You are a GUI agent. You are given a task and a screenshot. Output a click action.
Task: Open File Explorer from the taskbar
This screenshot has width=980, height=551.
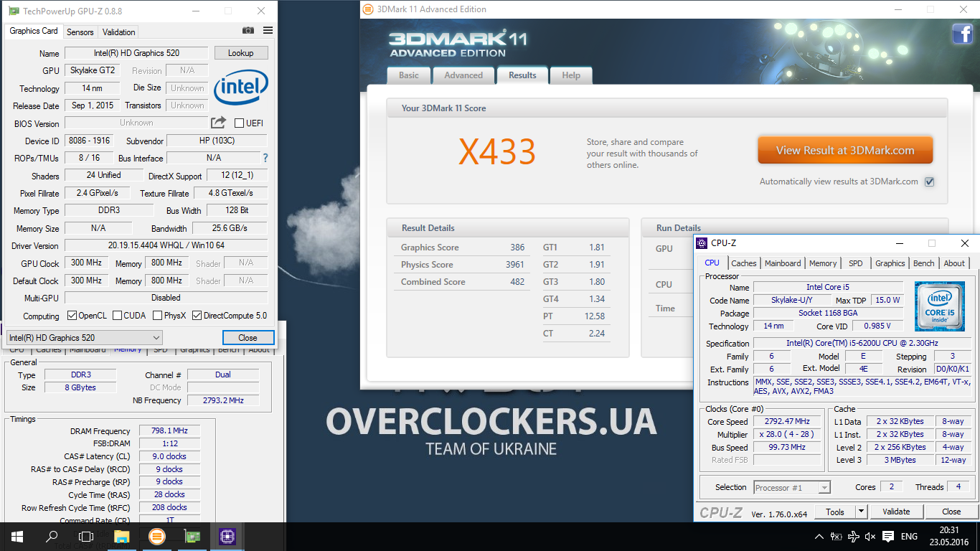[121, 536]
